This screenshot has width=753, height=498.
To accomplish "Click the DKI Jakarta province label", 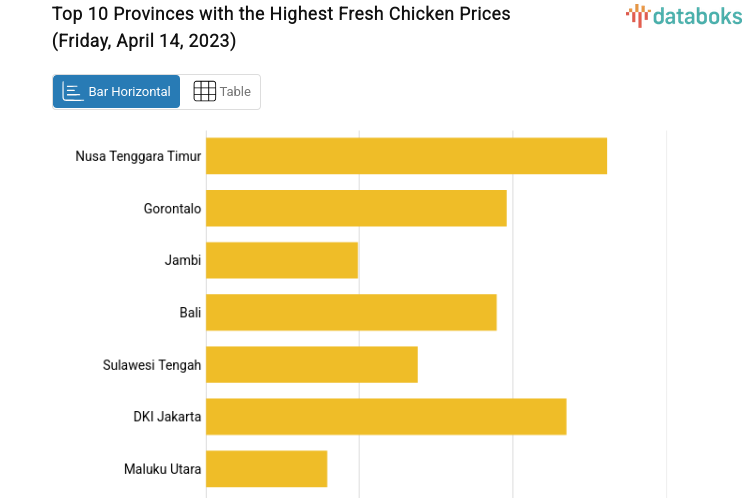I will pyautogui.click(x=167, y=416).
